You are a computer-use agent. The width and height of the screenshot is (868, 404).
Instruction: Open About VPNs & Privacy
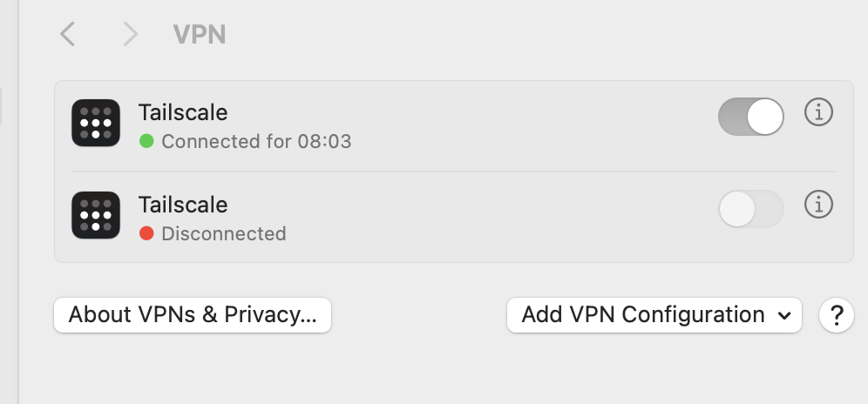coord(192,315)
